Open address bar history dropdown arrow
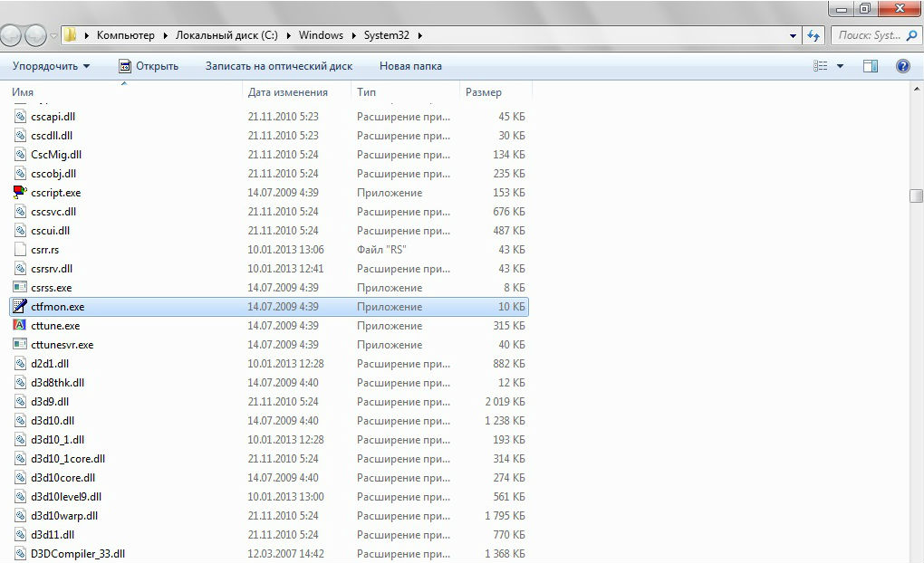 pyautogui.click(x=794, y=35)
